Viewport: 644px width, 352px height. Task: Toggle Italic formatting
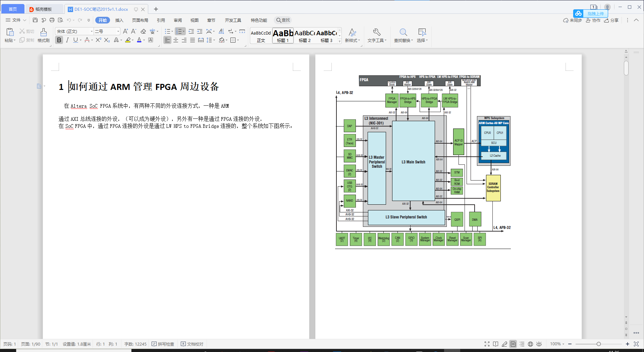pyautogui.click(x=67, y=40)
